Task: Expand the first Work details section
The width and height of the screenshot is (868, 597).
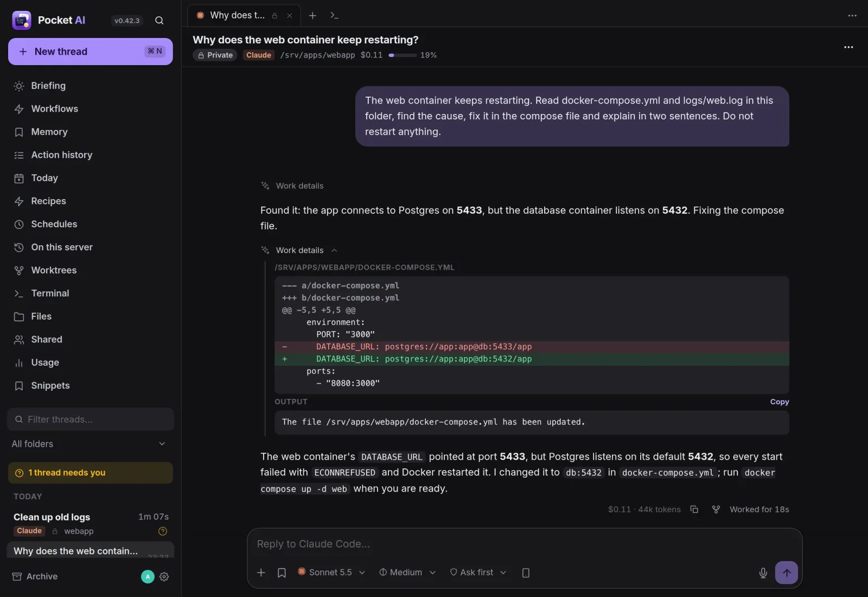Action: point(292,186)
